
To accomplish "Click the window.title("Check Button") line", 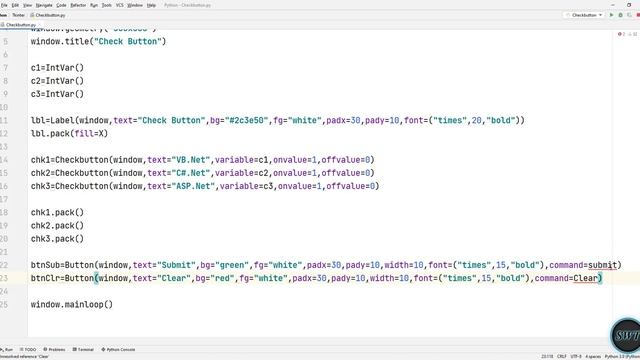I will (98, 41).
